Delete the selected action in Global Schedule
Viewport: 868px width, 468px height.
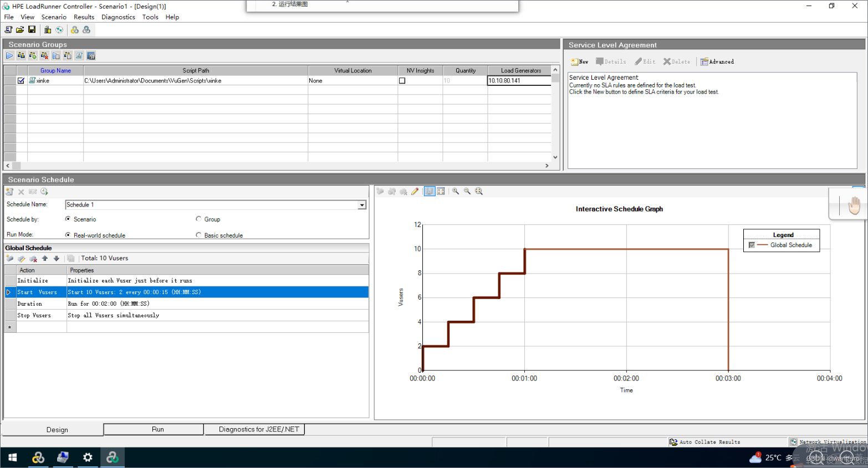[33, 259]
